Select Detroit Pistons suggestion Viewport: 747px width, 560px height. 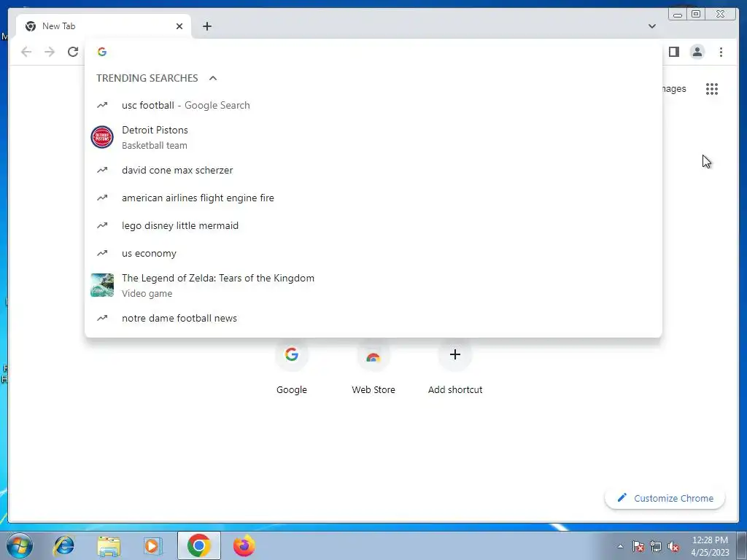pyautogui.click(x=373, y=137)
